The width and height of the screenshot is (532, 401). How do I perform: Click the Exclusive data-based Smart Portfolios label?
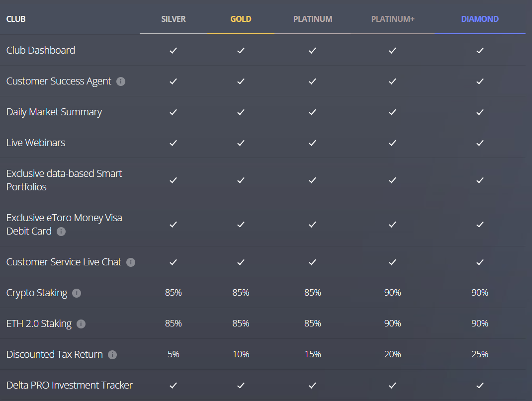(64, 180)
